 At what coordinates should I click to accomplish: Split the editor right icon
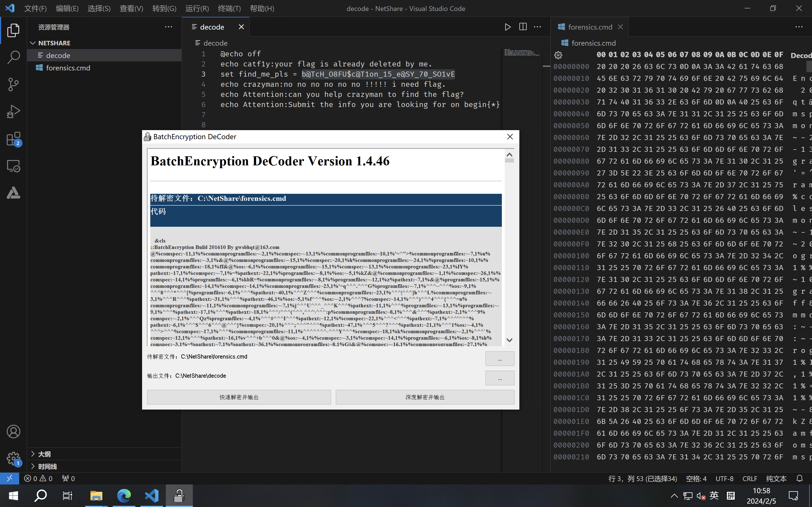click(523, 27)
